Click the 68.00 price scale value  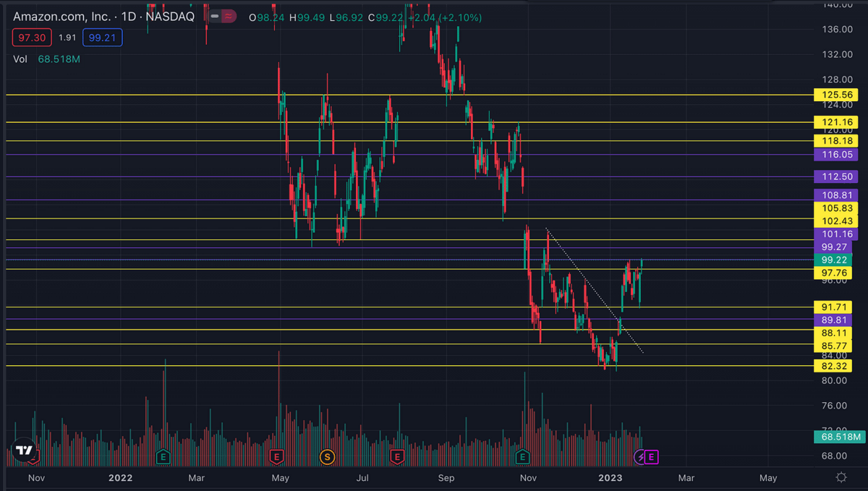(x=835, y=456)
